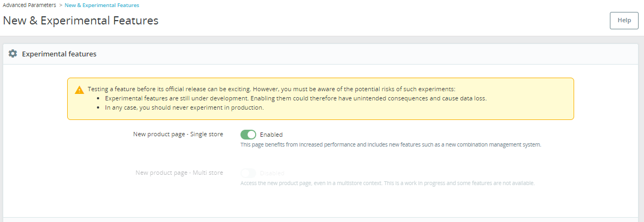
Task: Click the bullet about never experimenting in production
Action: [x=184, y=107]
